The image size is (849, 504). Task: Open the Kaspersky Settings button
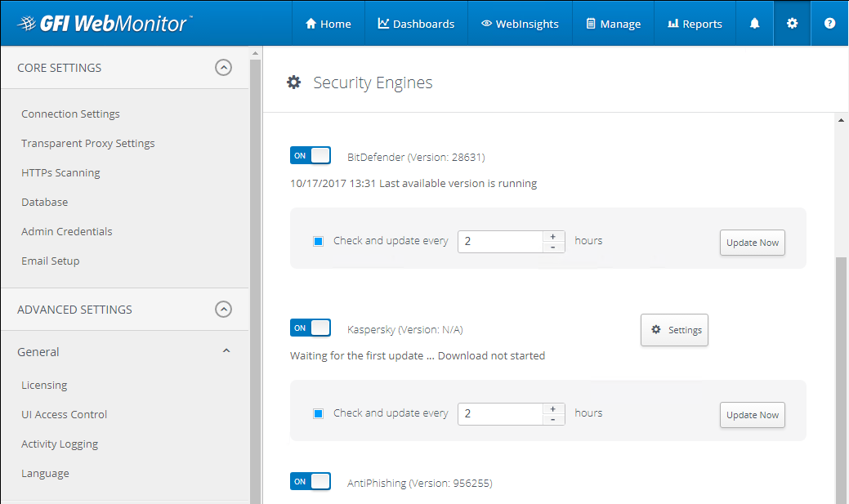point(674,330)
